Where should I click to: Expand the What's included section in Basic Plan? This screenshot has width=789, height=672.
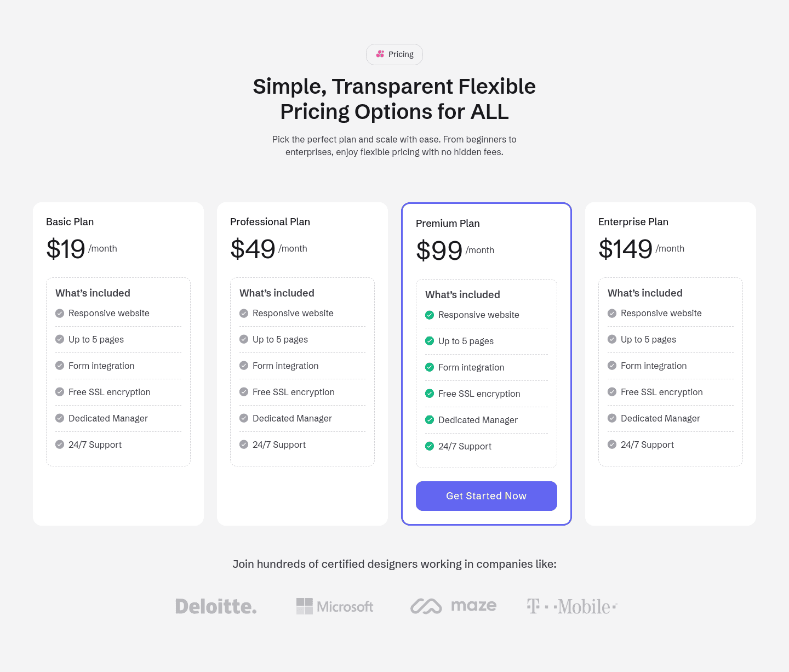click(93, 293)
